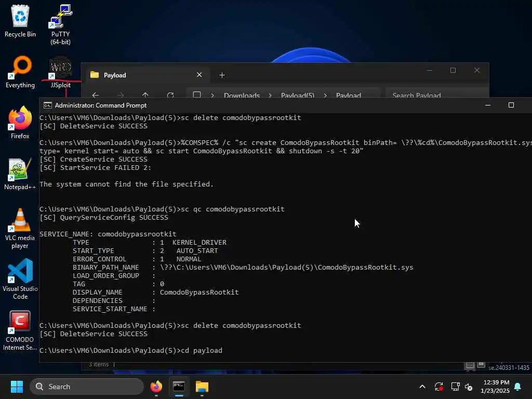Viewport: 532px width, 399px height.
Task: Click 'StartService FAILED 2:' output text
Action: point(96,168)
